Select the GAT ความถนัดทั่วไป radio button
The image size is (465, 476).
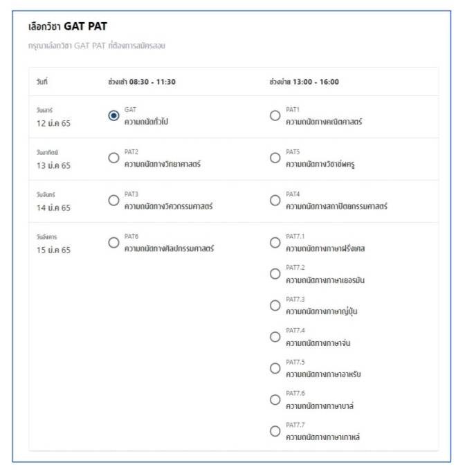[x=114, y=116]
